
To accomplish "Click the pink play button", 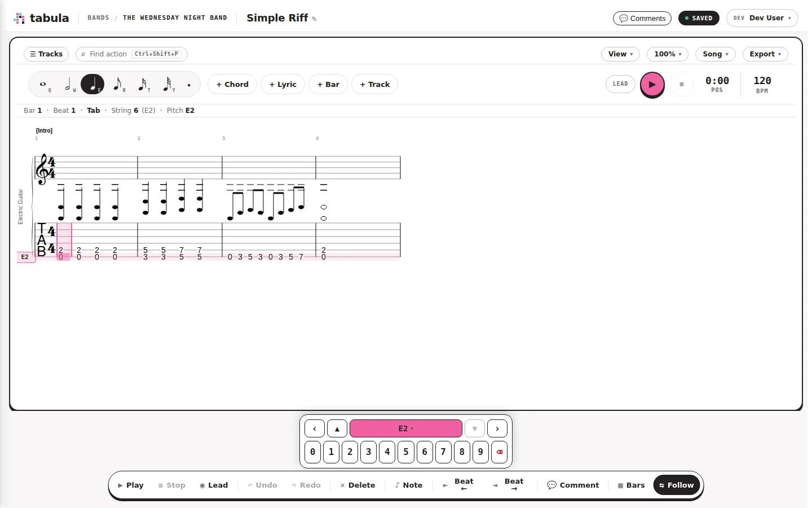I will coord(652,85).
